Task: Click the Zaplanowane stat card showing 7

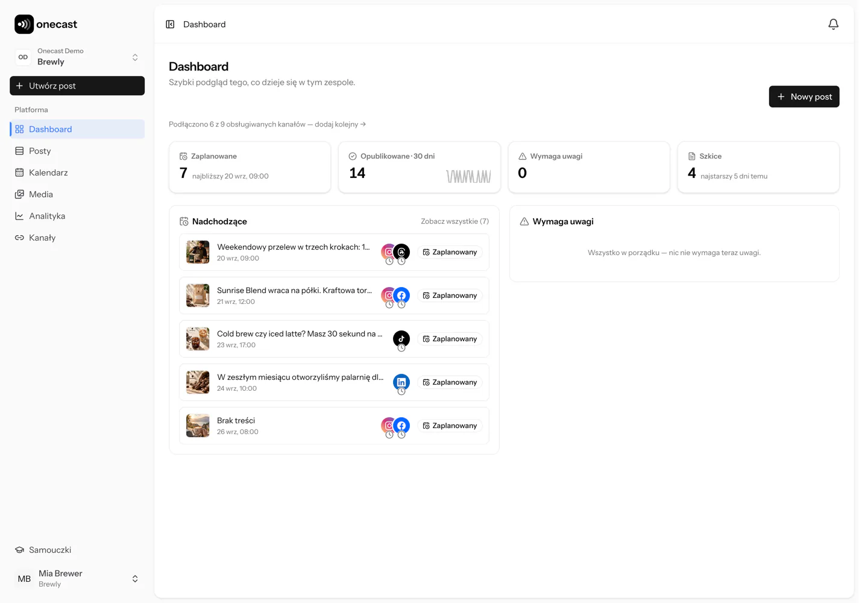Action: coord(250,167)
